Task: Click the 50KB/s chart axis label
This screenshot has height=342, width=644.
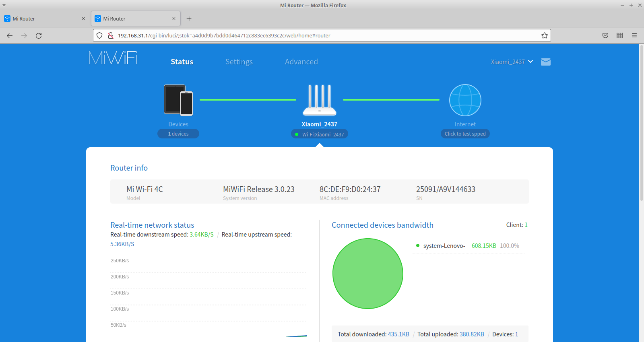Action: pos(118,325)
